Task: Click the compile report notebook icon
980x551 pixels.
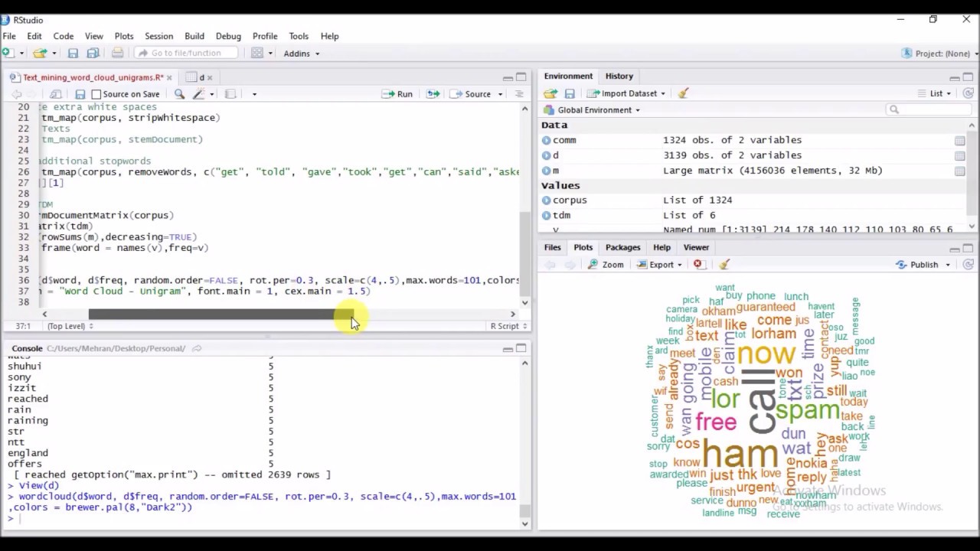Action: click(x=230, y=94)
